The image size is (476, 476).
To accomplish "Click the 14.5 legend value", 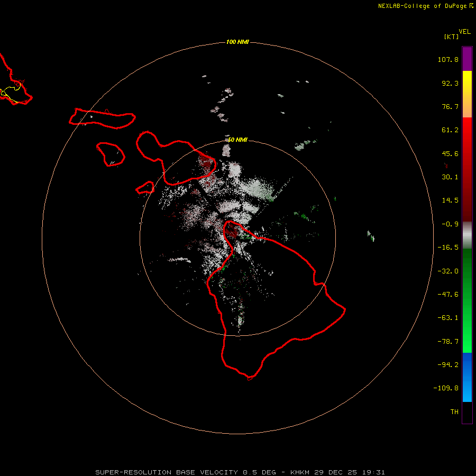I will (x=450, y=200).
